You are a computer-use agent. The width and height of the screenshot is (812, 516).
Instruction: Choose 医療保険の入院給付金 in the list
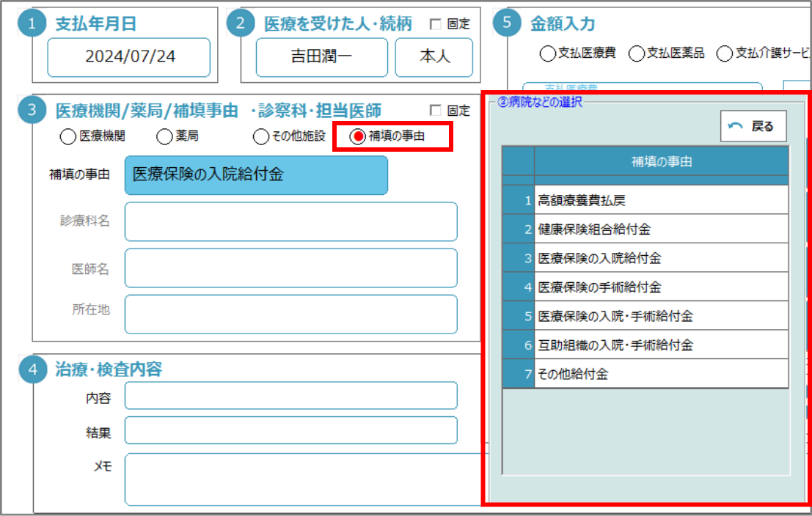(x=660, y=258)
